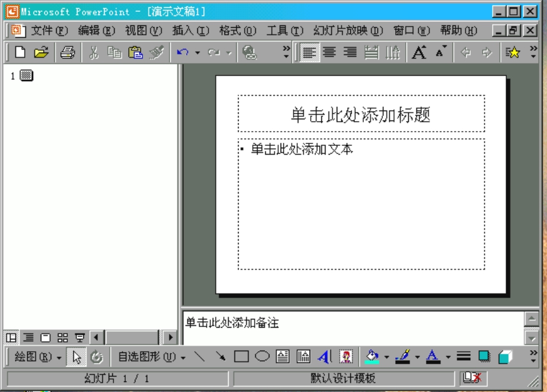The image size is (547, 392).
Task: Click the Cut scissors icon
Action: point(93,53)
